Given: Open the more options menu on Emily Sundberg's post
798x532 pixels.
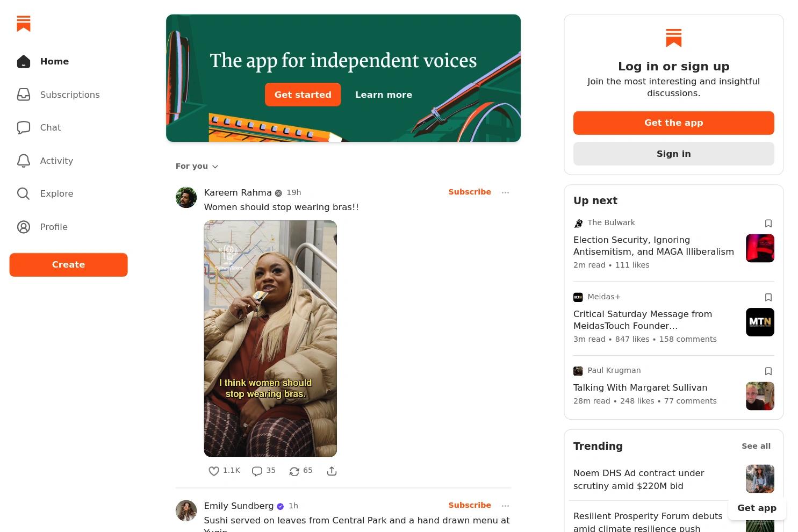Looking at the screenshot, I should [505, 506].
